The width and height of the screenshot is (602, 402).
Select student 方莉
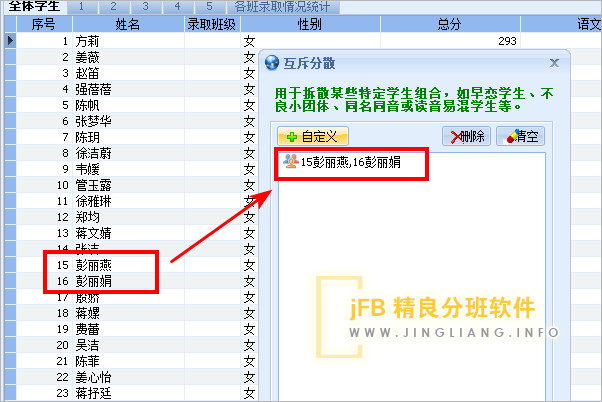click(87, 41)
